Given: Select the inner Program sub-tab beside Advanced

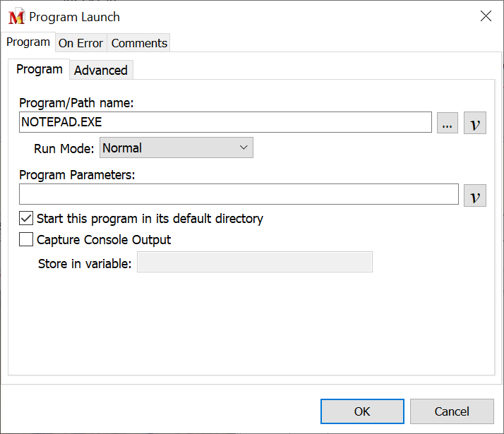Looking at the screenshot, I should point(40,69).
